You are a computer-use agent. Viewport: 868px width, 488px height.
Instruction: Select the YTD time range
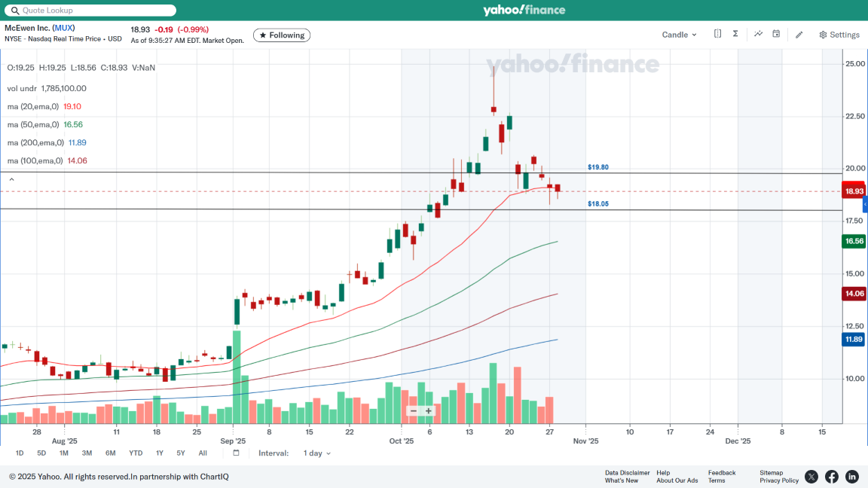(x=136, y=453)
